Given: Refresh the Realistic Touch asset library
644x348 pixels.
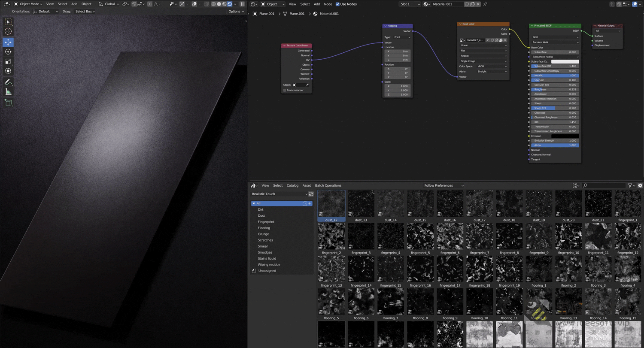Looking at the screenshot, I should point(311,194).
